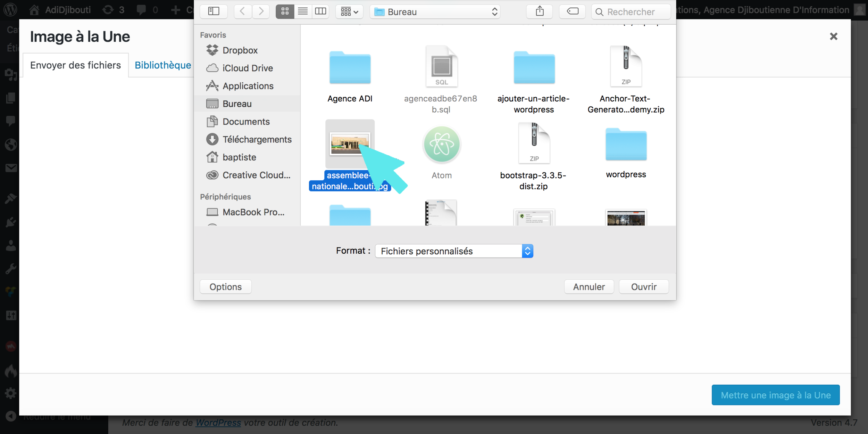Click the Ouvrir button
The image size is (868, 434).
pyautogui.click(x=643, y=287)
